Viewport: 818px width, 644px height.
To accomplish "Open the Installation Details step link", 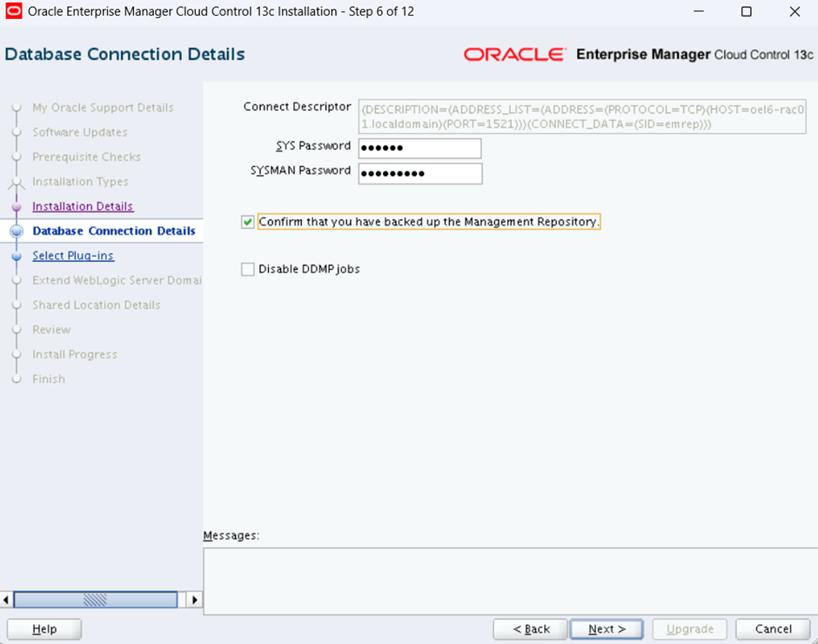I will click(x=83, y=206).
